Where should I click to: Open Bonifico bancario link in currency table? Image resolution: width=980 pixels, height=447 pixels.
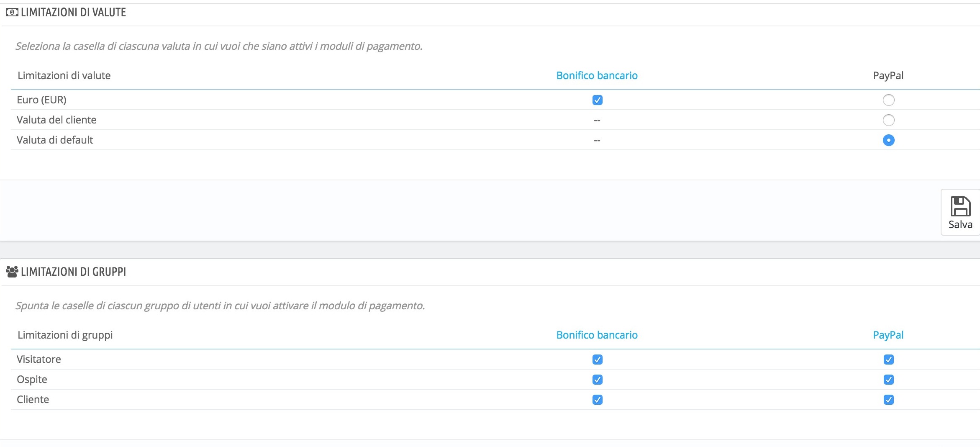[597, 76]
